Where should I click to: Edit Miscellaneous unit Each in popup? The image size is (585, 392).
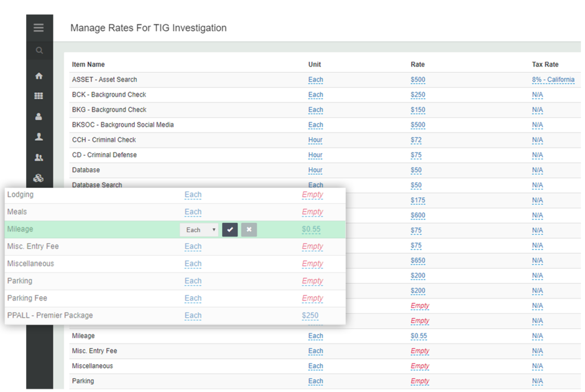point(193,264)
